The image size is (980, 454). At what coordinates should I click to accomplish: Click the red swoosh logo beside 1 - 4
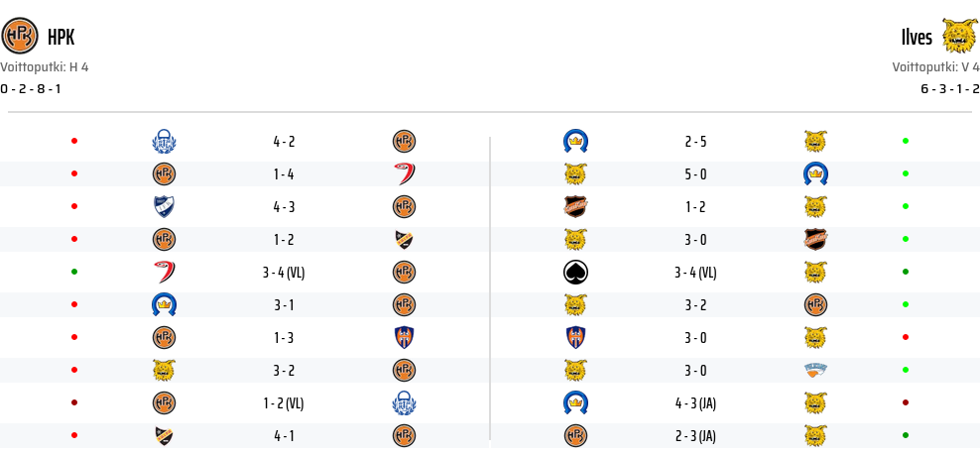click(x=404, y=173)
